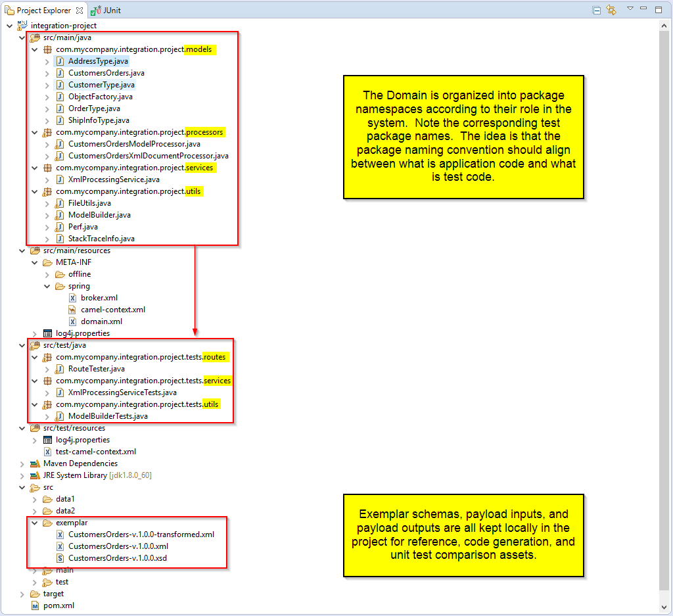
Task: Click the models package icon
Action: 47,49
